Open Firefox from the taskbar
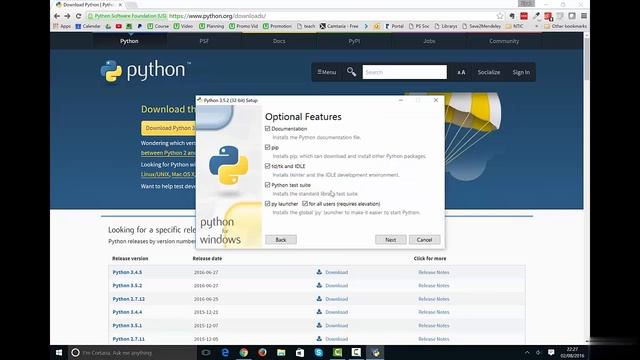This screenshot has height=360, width=640. 262,353
